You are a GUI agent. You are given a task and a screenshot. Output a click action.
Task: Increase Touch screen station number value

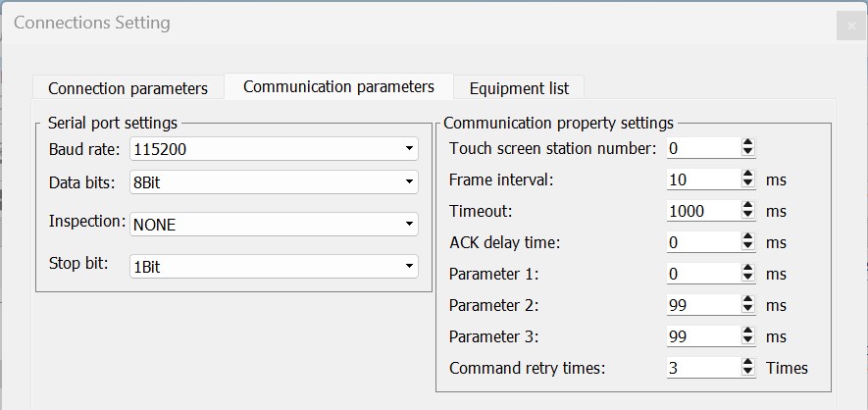(x=748, y=144)
